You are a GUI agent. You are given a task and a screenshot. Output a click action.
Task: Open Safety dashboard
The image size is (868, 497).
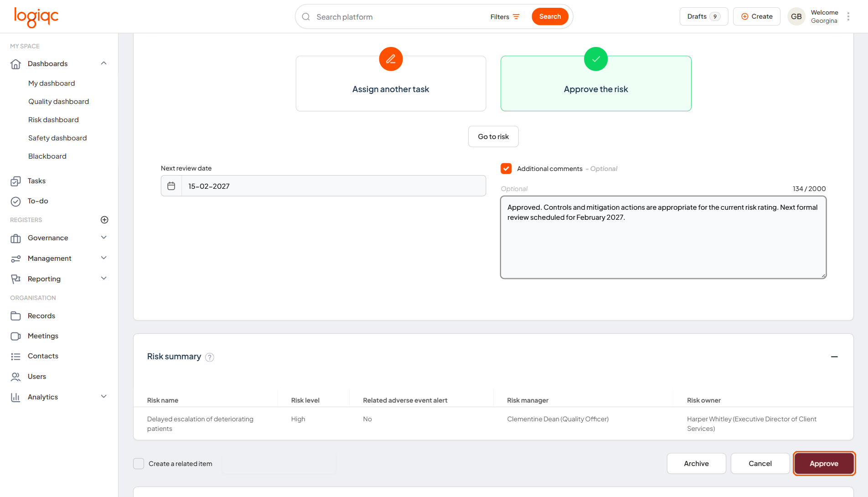tap(57, 138)
